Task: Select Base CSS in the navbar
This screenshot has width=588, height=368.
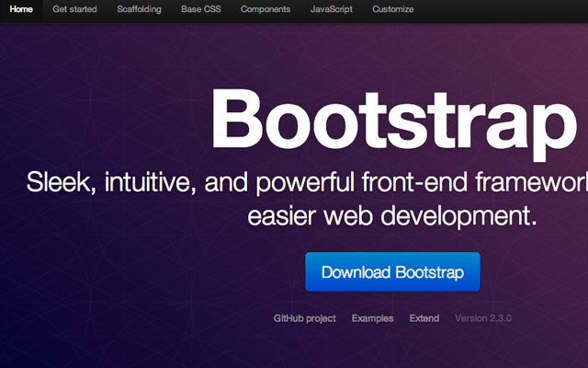Action: (201, 10)
